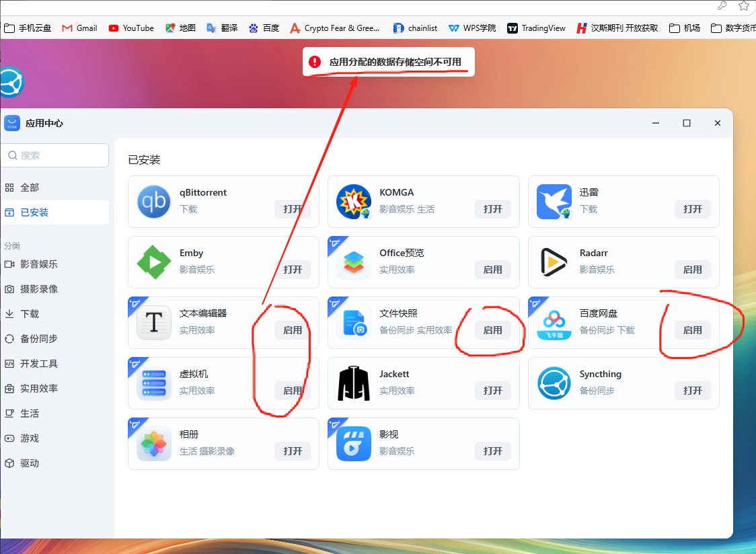This screenshot has height=554, width=756.
Task: Click the Jackett jacket icon
Action: (353, 383)
